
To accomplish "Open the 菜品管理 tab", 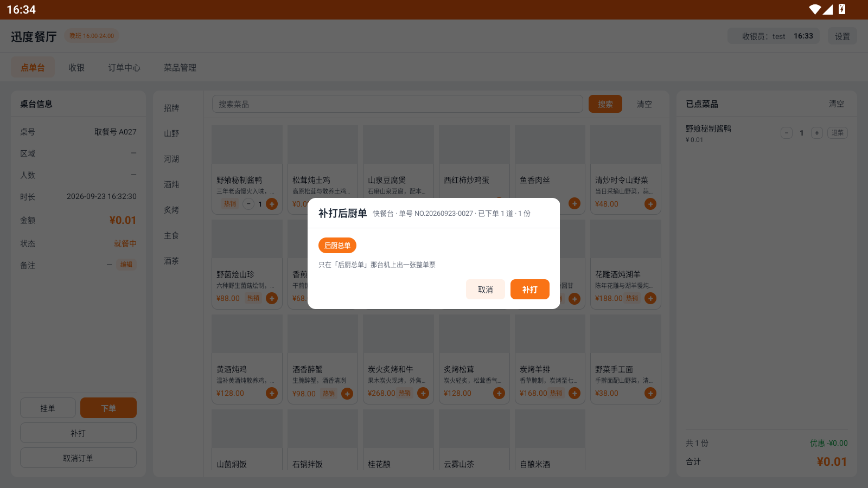I will coord(180,67).
